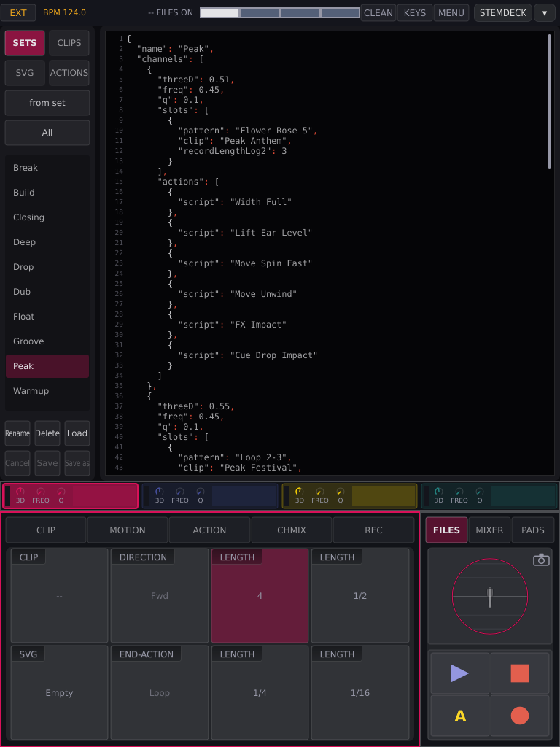560x747 pixels.
Task: Select LENGTH 1/4 pad
Action: 260,693
